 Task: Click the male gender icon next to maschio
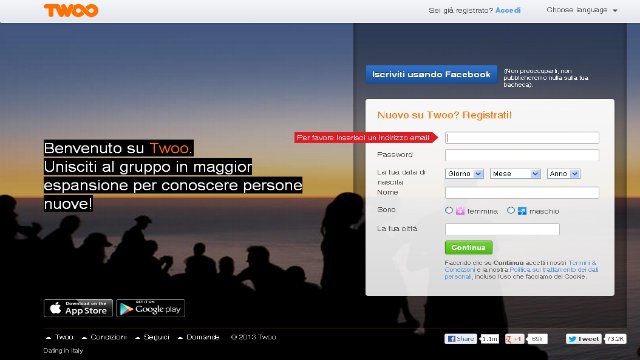(522, 211)
